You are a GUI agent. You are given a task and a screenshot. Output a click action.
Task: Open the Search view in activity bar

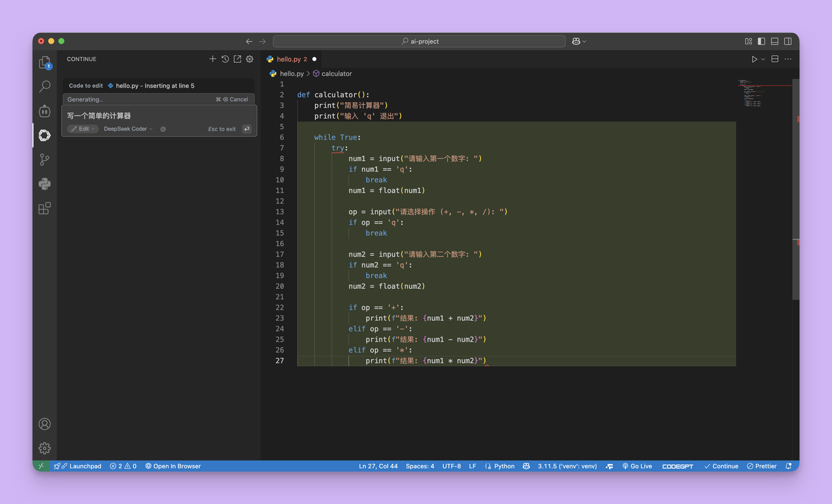click(x=44, y=86)
